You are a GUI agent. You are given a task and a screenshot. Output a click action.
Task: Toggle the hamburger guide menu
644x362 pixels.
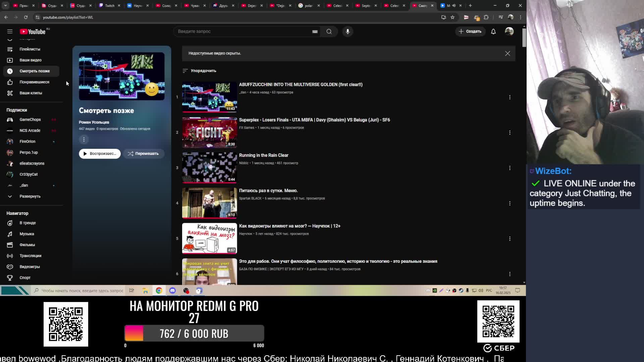10,32
